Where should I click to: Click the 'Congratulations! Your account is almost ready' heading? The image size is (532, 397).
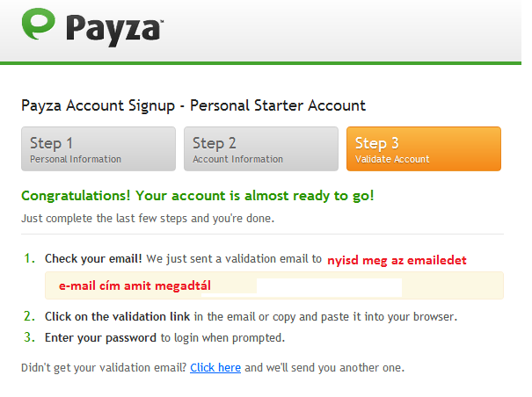pyautogui.click(x=198, y=196)
